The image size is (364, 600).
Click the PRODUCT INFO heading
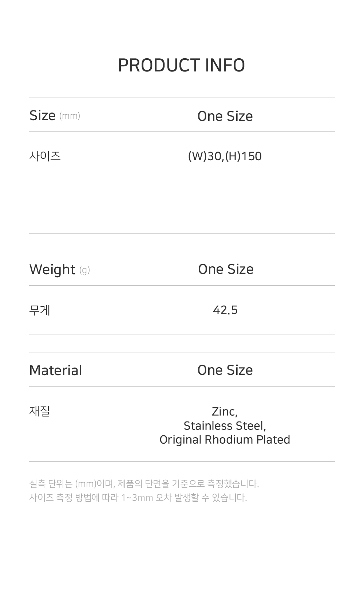coord(181,66)
